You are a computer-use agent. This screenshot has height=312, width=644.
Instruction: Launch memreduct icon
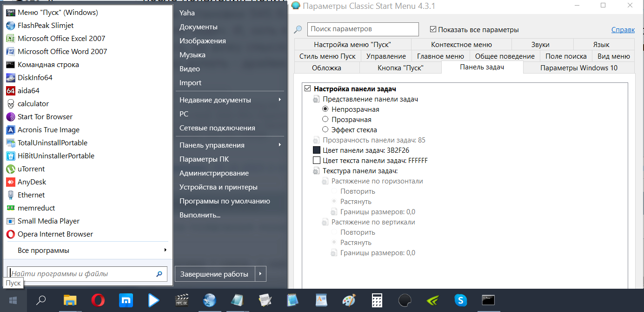10,208
